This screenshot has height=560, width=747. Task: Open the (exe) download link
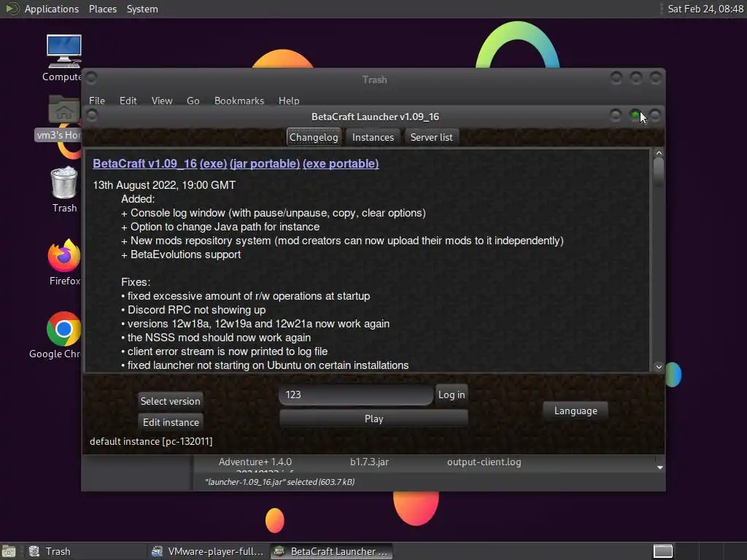214,163
